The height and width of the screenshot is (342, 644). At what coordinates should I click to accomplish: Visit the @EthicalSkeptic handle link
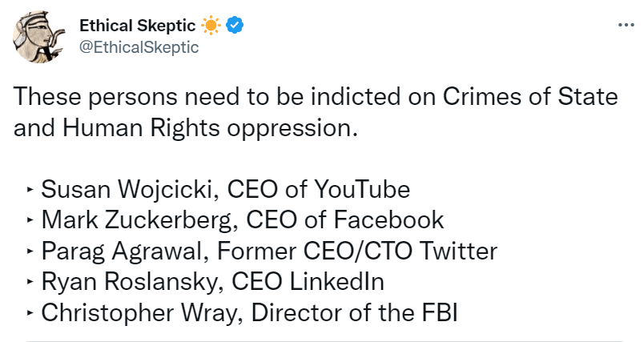point(138,47)
